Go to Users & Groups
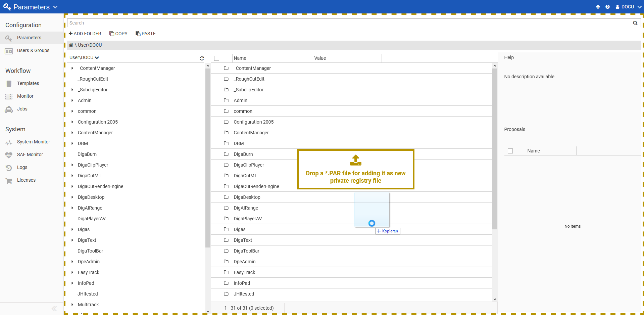 pos(33,50)
